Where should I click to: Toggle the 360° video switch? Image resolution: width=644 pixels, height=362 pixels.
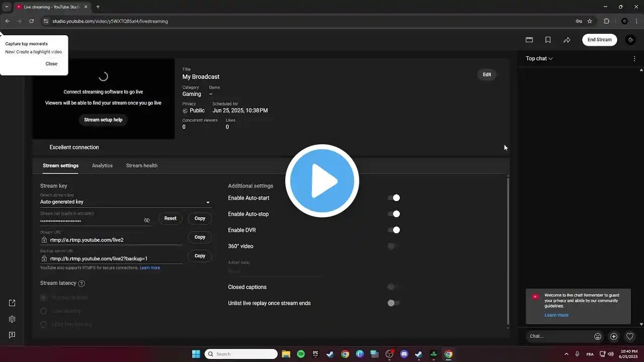coord(394,246)
